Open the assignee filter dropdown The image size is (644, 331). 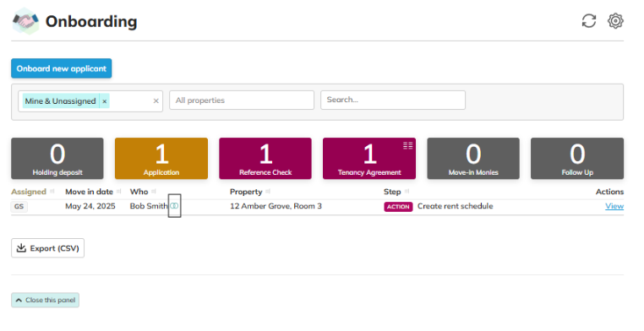point(90,101)
